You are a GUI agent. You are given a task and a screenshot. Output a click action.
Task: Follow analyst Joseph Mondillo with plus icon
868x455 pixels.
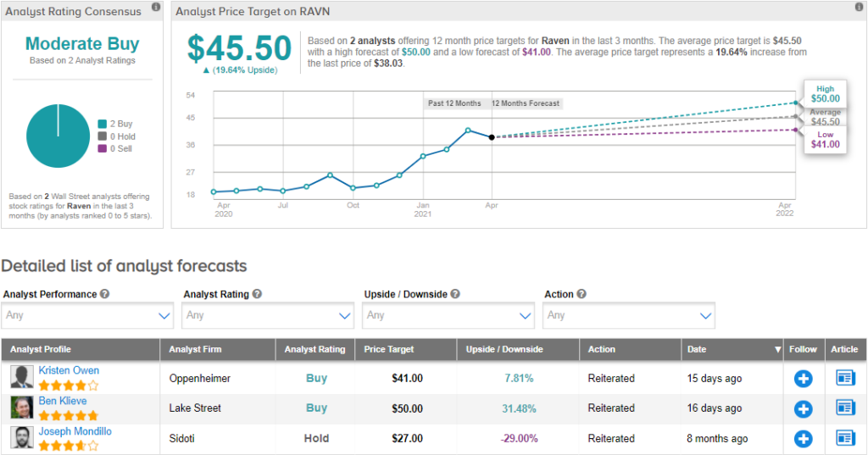(x=803, y=439)
